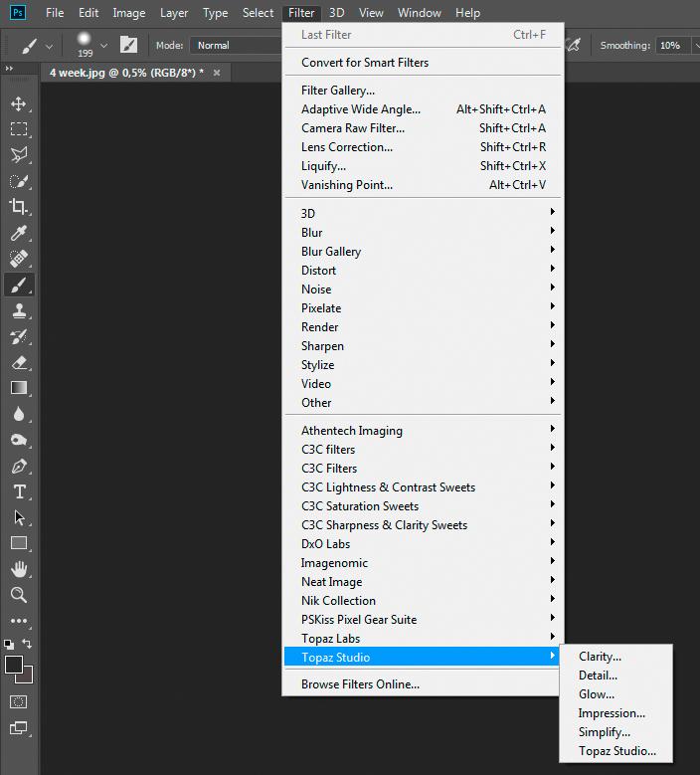The height and width of the screenshot is (775, 700).
Task: Launch Topaz Clarity from submenu
Action: [615, 657]
